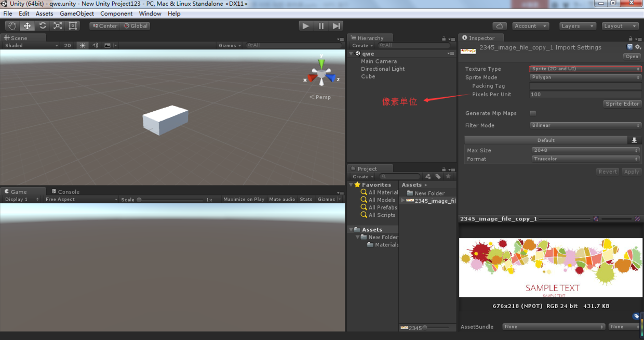Open the Filter Mode dropdown

[585, 125]
